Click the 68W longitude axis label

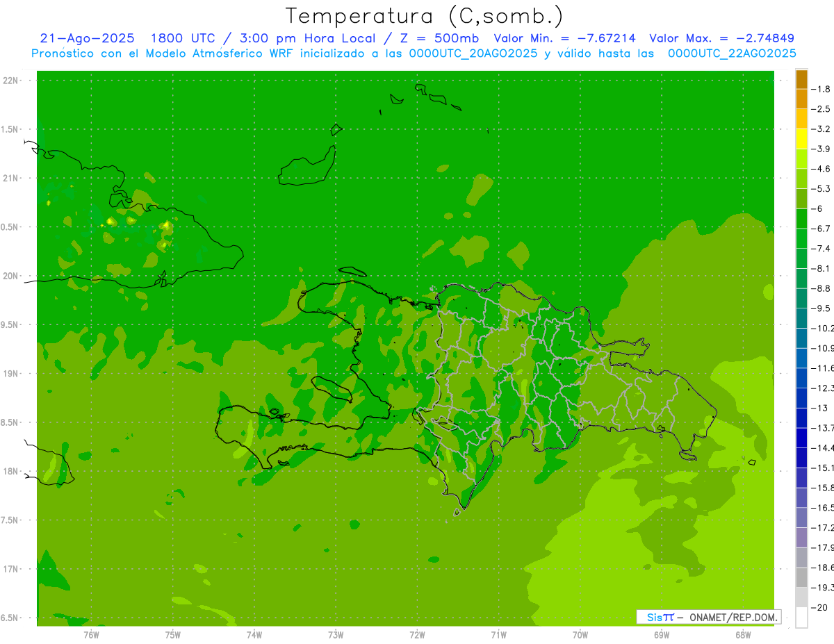pyautogui.click(x=742, y=634)
